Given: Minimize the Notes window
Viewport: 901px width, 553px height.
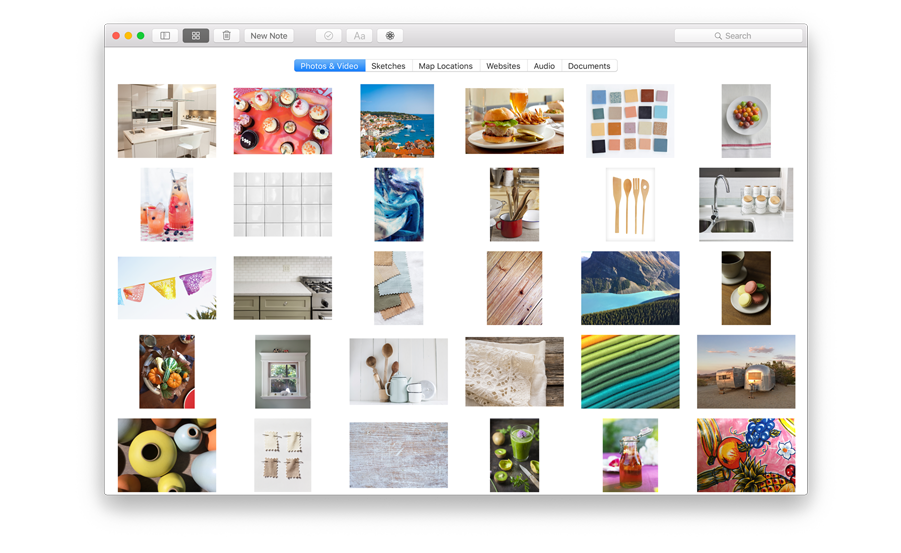Looking at the screenshot, I should [x=128, y=36].
